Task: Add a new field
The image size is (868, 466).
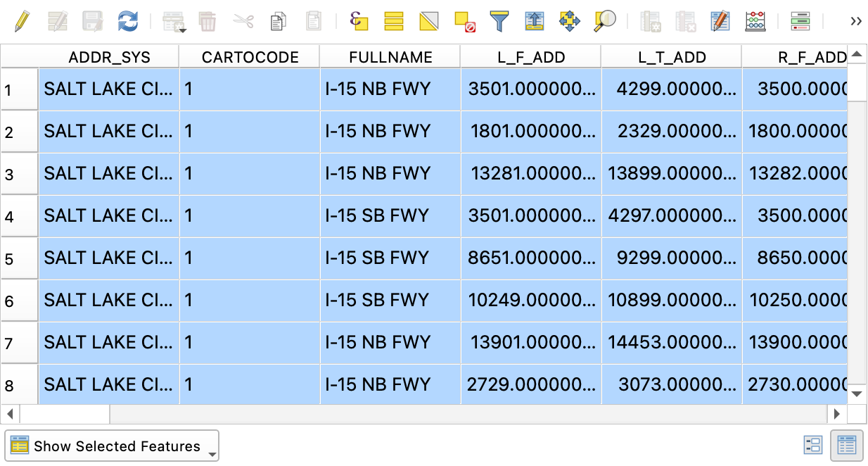Action: coord(651,21)
